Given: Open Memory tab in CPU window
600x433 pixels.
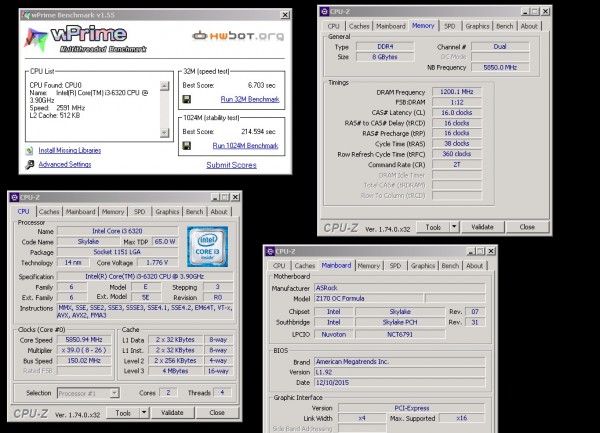Looking at the screenshot, I should [x=113, y=212].
